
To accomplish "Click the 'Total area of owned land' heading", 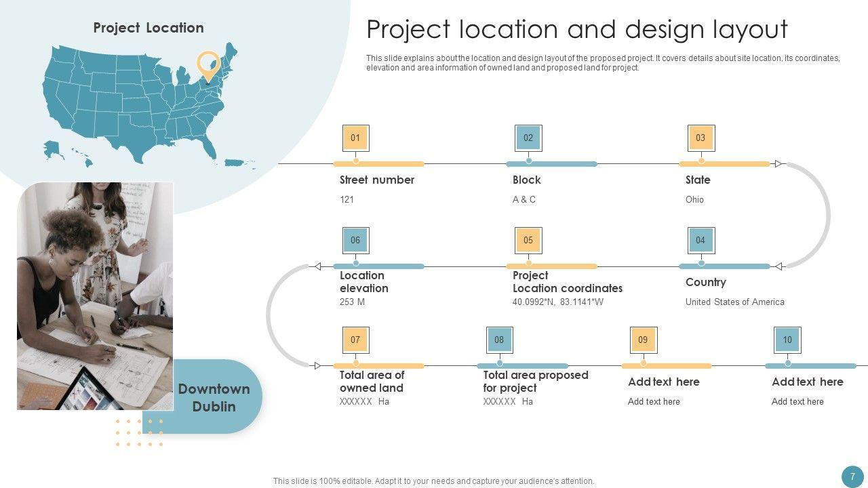I will 372,382.
